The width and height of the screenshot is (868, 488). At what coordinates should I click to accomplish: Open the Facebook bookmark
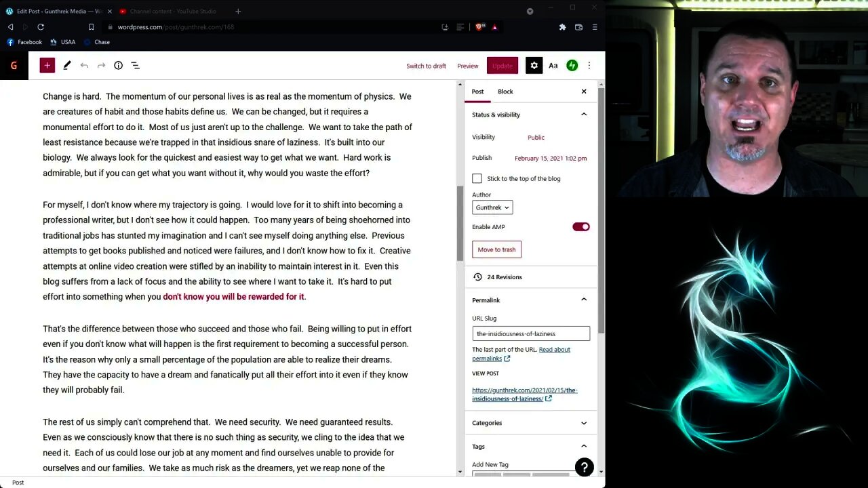click(24, 42)
